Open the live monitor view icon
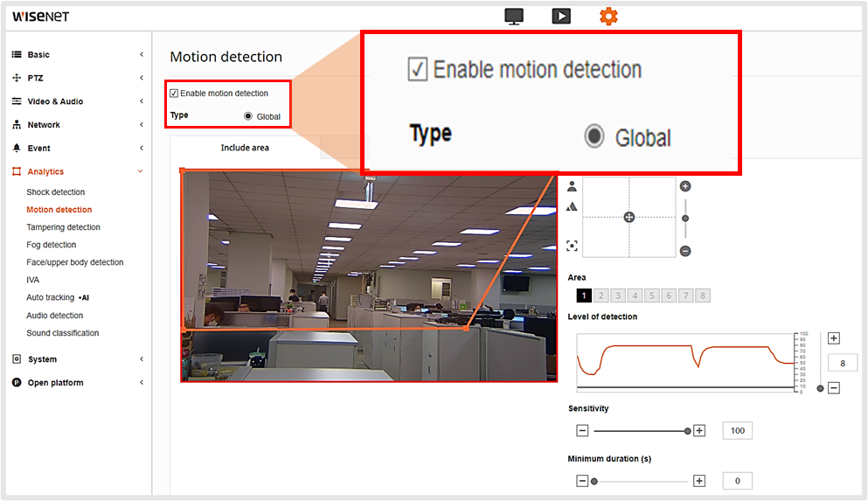 click(514, 17)
